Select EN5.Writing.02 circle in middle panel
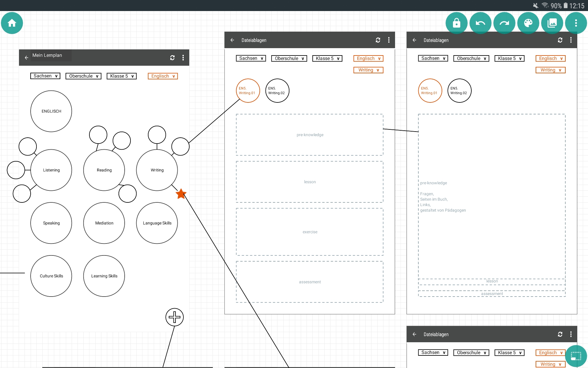588x368 pixels. [277, 91]
